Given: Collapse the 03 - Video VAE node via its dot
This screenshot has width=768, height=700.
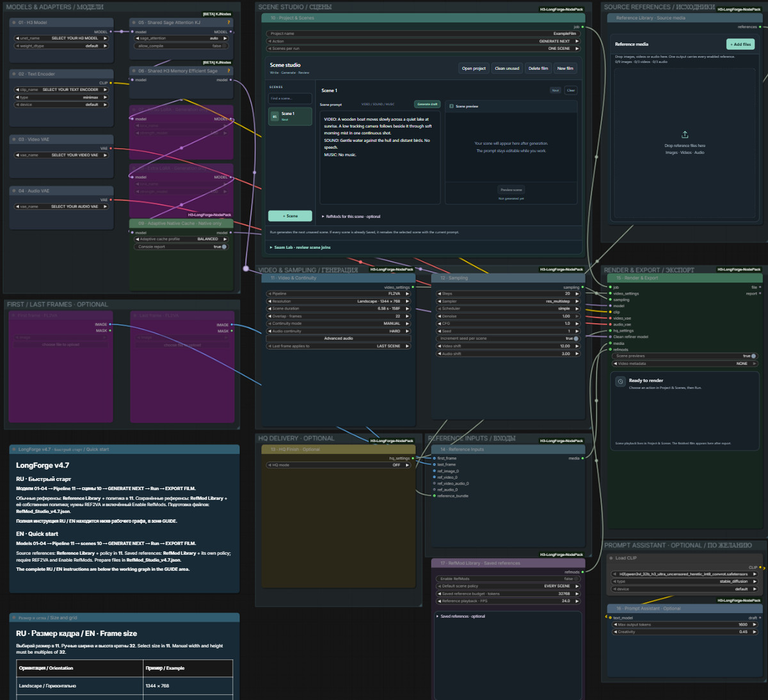Looking at the screenshot, I should 13,139.
